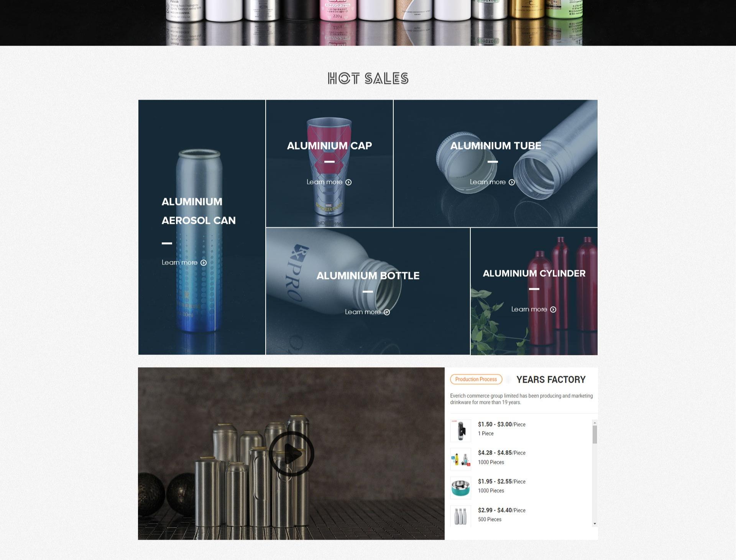Image resolution: width=736 pixels, height=560 pixels.
Task: Open the Aluminium Cap category title
Action: click(x=329, y=146)
